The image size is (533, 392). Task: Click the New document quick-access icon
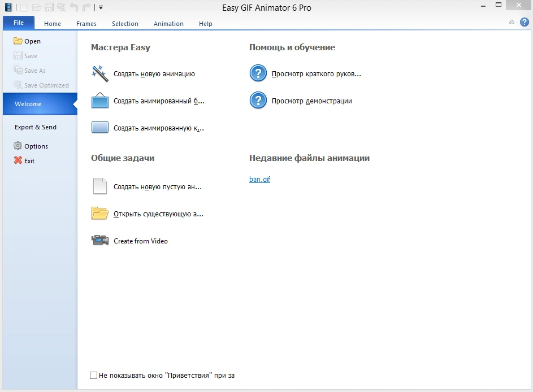point(24,7)
